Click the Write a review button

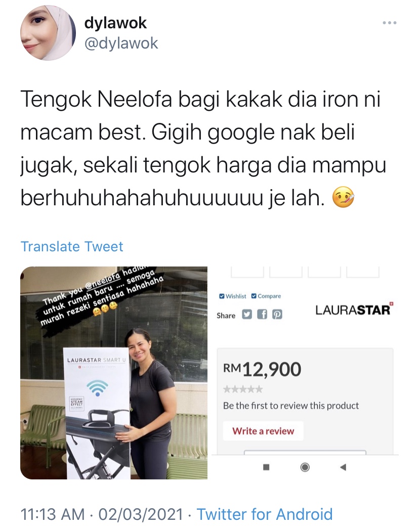[x=263, y=431]
